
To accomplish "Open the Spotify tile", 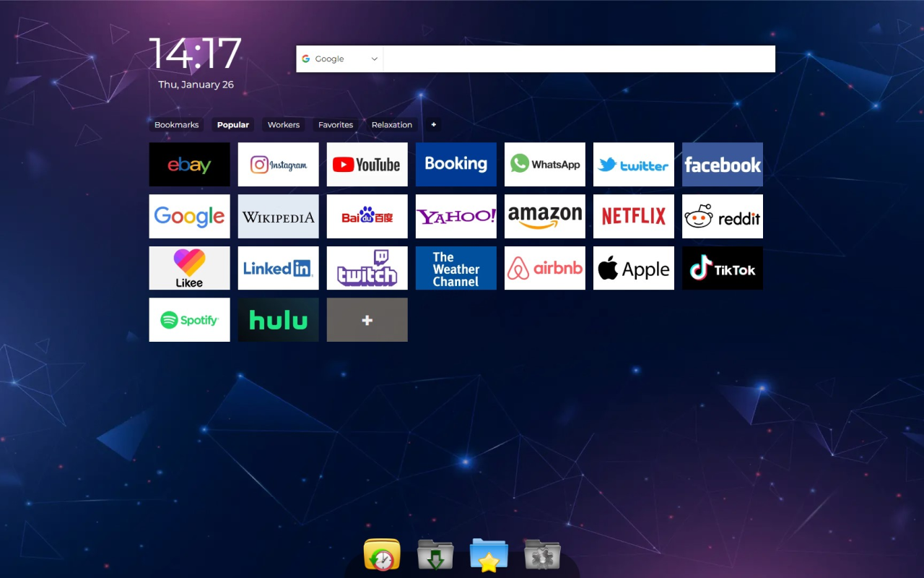I will [189, 319].
